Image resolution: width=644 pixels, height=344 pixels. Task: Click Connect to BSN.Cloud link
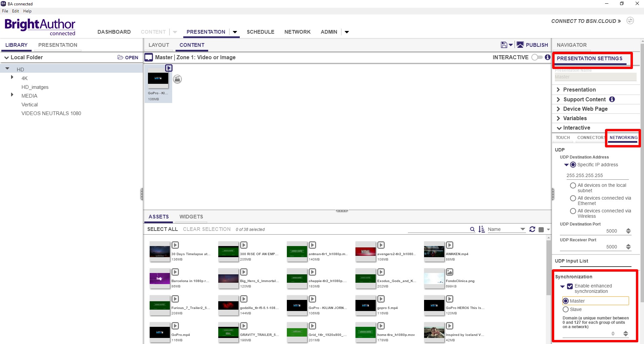coord(586,21)
